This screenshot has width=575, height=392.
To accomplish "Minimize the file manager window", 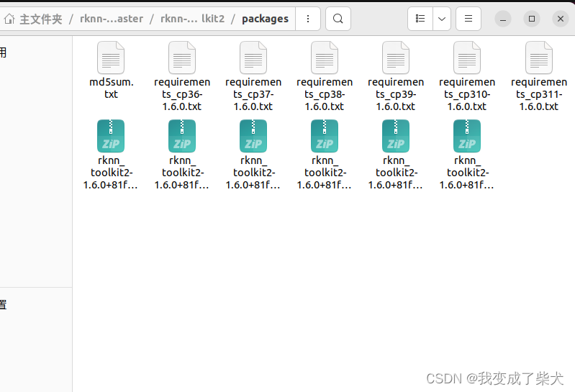I will [x=503, y=19].
